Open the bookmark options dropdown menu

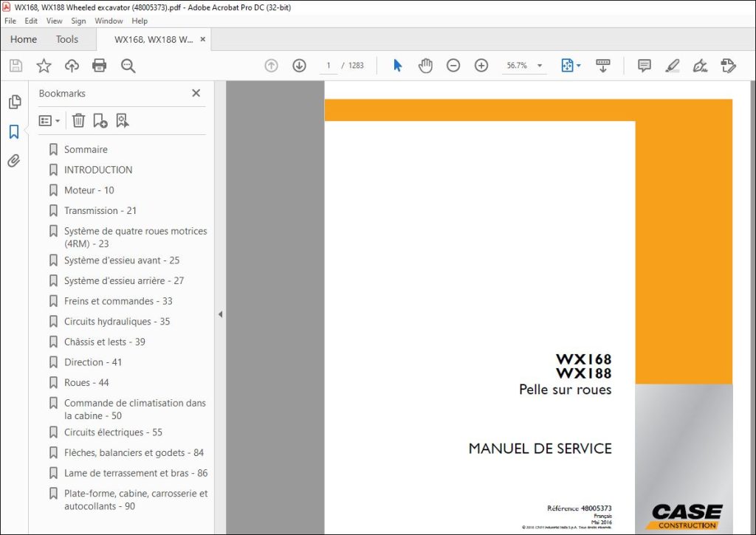point(49,120)
